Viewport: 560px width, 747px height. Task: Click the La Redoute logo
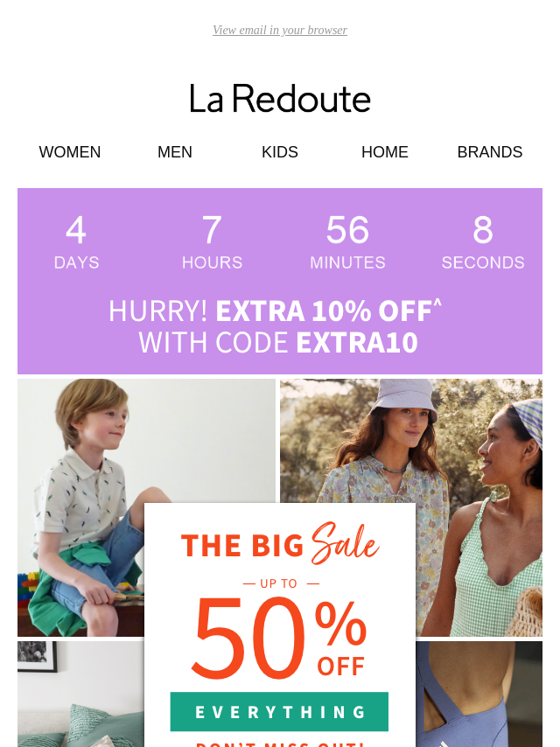coord(280,98)
